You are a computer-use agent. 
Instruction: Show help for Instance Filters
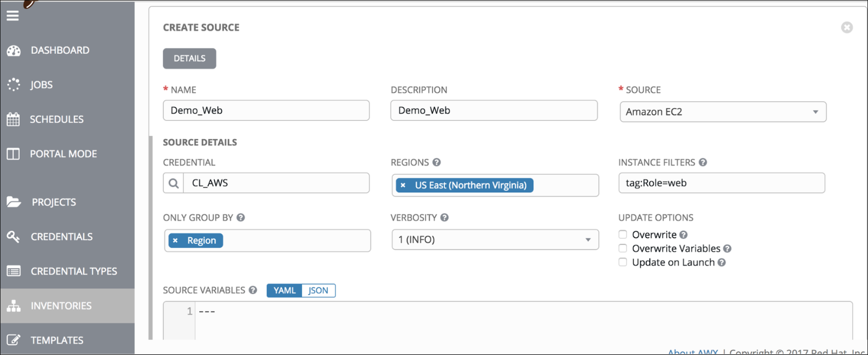(703, 162)
